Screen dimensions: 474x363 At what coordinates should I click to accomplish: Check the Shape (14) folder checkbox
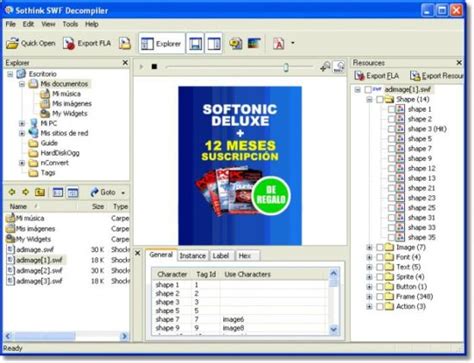pos(380,99)
